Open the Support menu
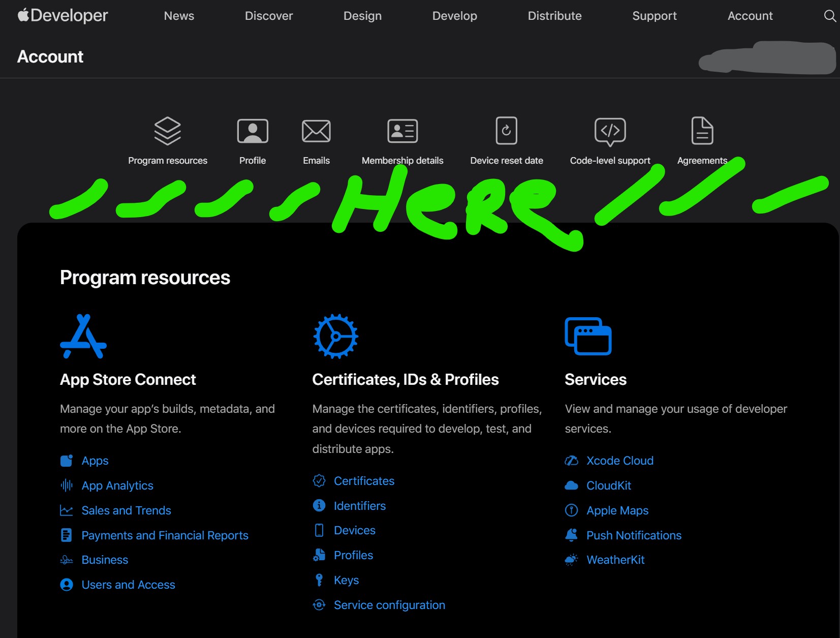840x638 pixels. tap(654, 16)
